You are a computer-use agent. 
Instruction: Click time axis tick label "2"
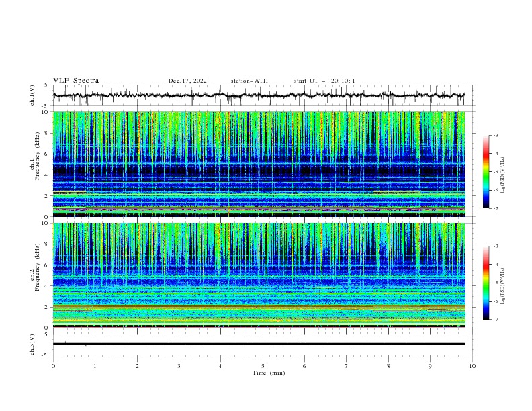pyautogui.click(x=137, y=366)
